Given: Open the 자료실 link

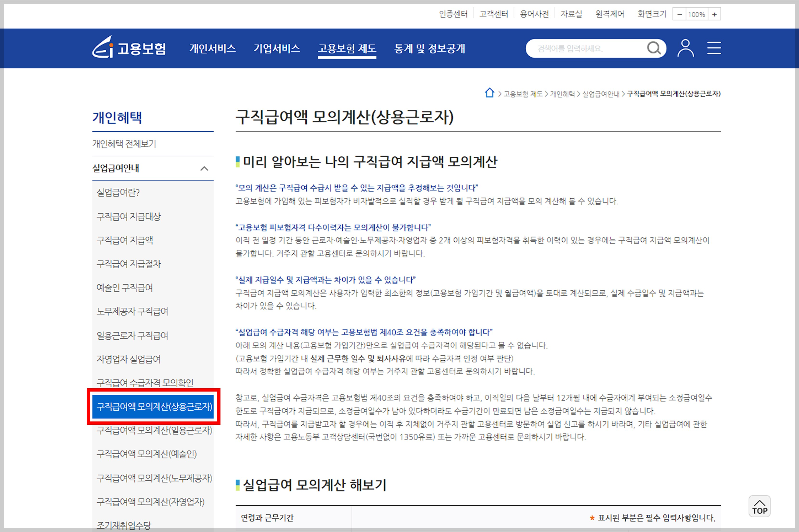Looking at the screenshot, I should [x=571, y=14].
